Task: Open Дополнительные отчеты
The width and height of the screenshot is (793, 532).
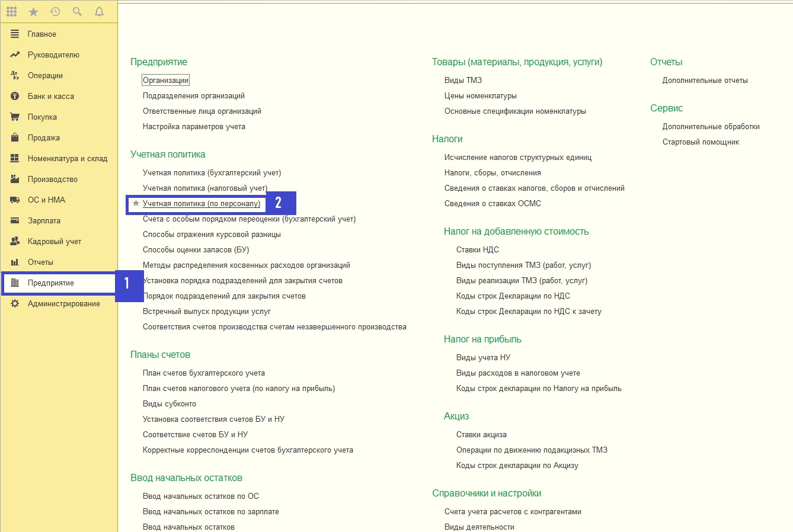Action: click(x=705, y=80)
